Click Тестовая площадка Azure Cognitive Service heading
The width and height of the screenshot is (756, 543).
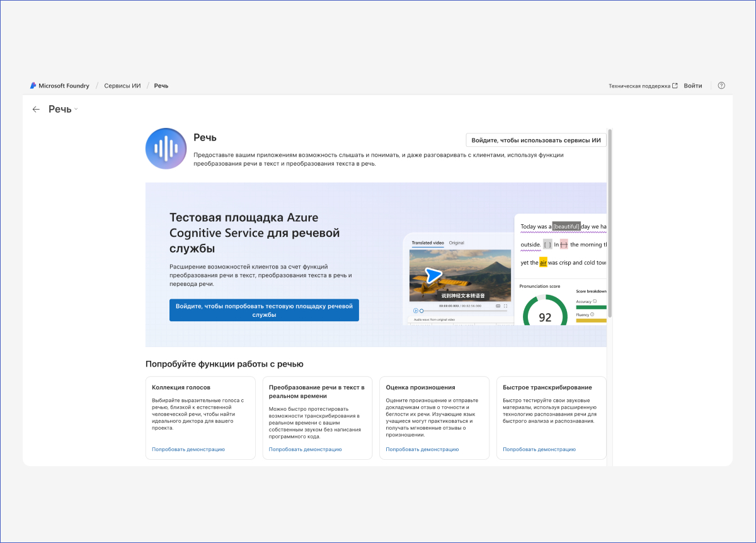point(255,232)
